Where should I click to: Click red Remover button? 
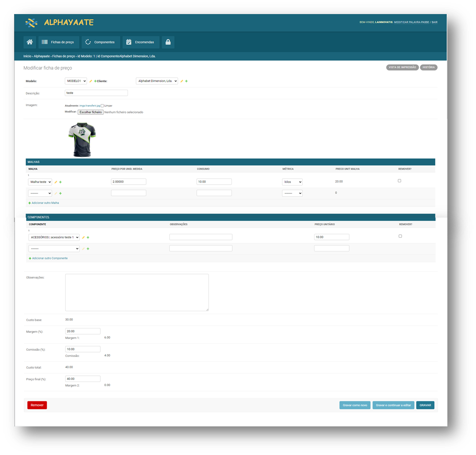coord(37,405)
